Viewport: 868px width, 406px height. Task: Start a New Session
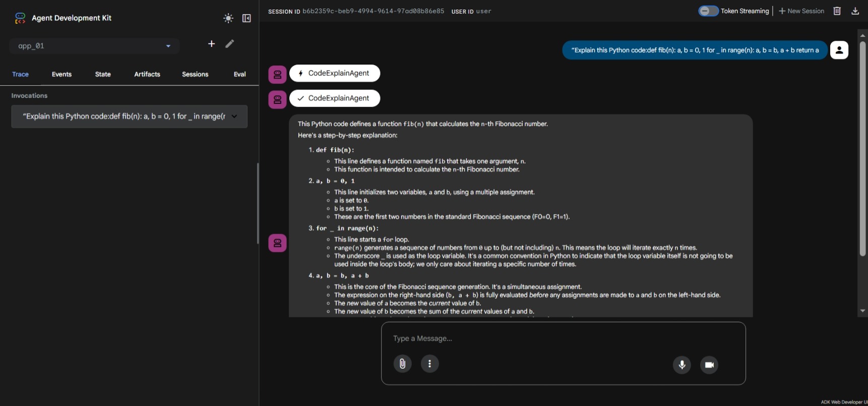coord(801,11)
